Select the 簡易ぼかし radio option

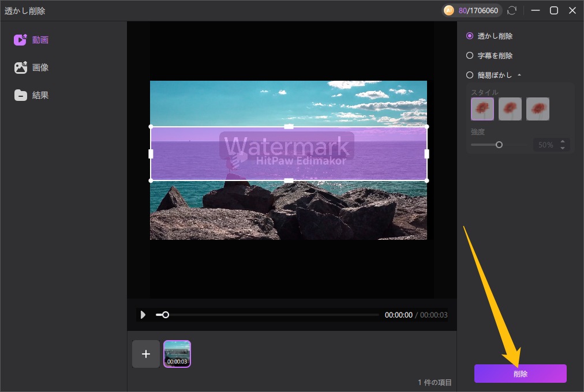[470, 75]
